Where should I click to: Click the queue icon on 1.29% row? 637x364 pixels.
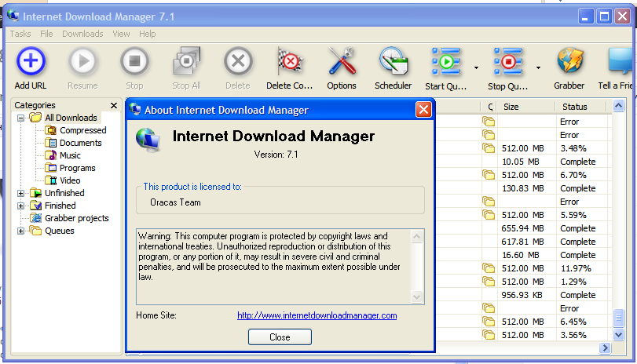click(489, 281)
